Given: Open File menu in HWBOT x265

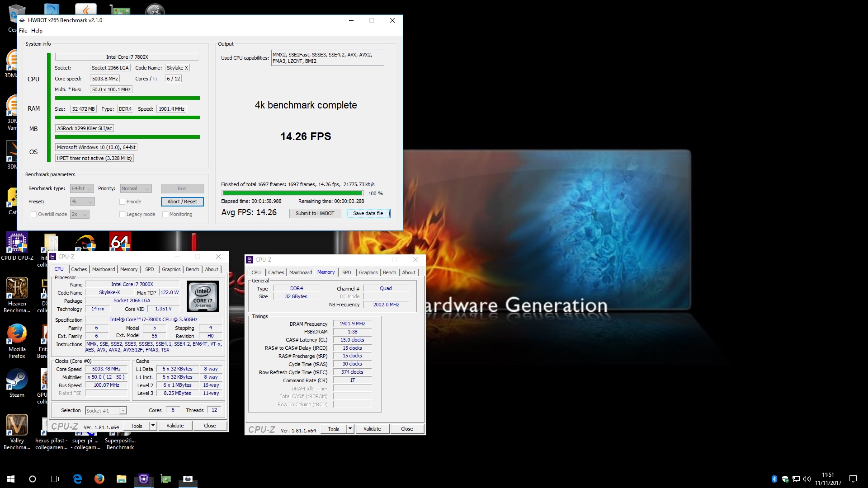Looking at the screenshot, I should (x=23, y=31).
